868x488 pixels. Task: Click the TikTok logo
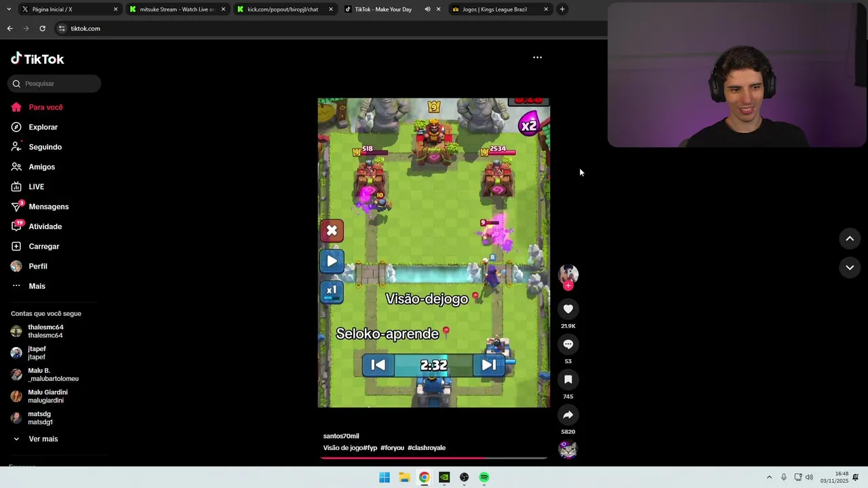point(37,59)
